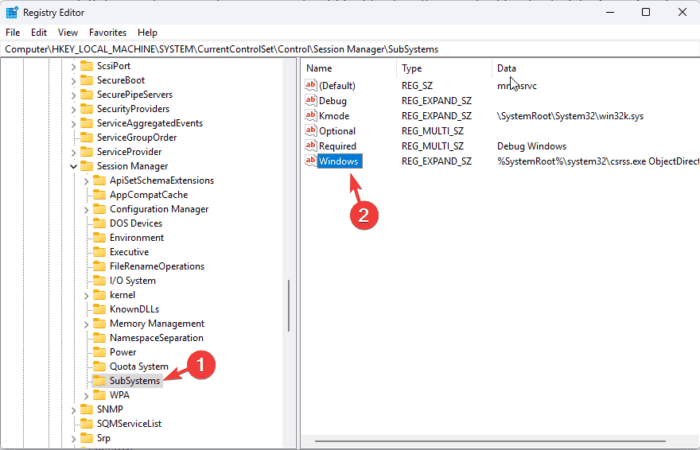Click the KnownDLLs folder icon
This screenshot has width=700, height=450.
[99, 309]
